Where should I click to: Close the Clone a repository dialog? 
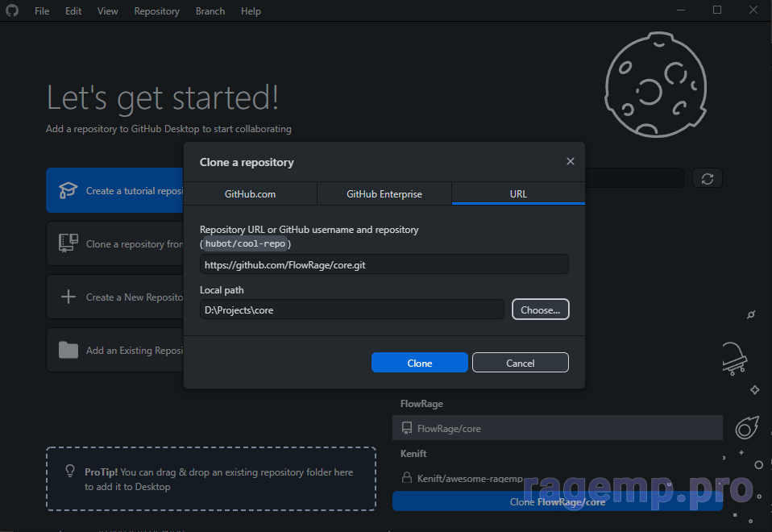571,161
